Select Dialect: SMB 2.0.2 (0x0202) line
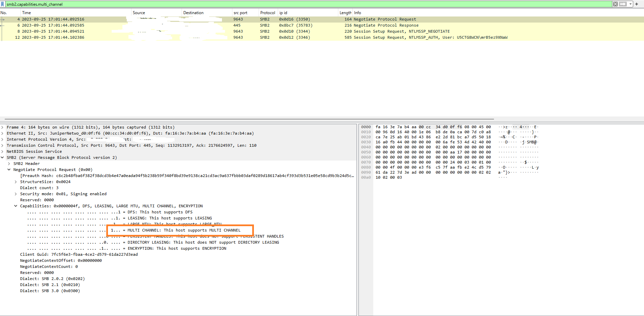 tap(52, 279)
